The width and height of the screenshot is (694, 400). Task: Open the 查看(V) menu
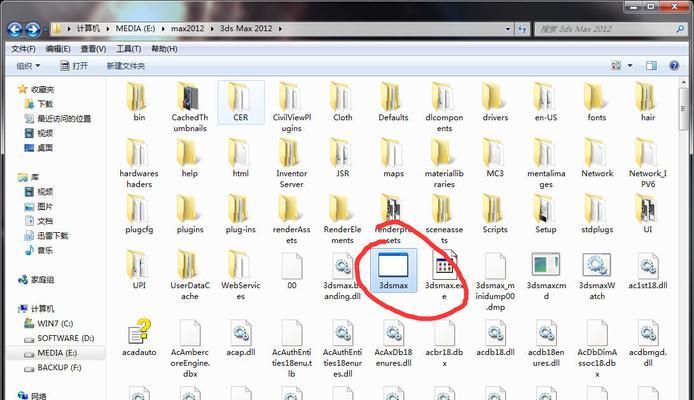[x=93, y=49]
